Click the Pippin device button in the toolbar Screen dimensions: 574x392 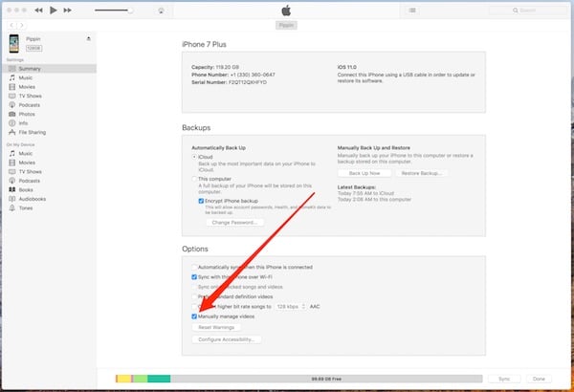point(286,25)
